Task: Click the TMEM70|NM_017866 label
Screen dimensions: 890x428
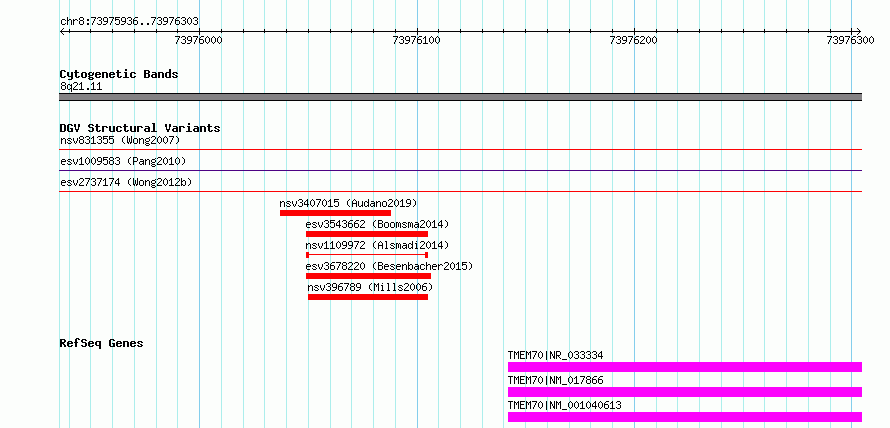Action: coord(556,381)
